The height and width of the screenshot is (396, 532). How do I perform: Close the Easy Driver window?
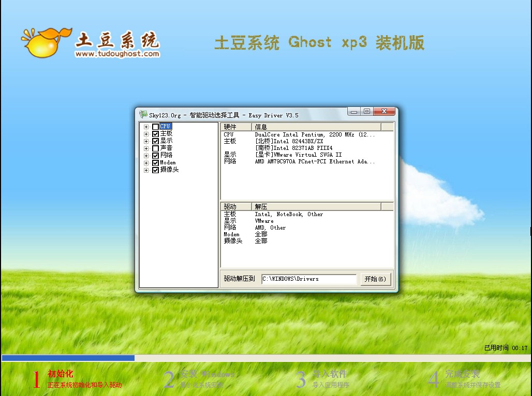(x=384, y=111)
